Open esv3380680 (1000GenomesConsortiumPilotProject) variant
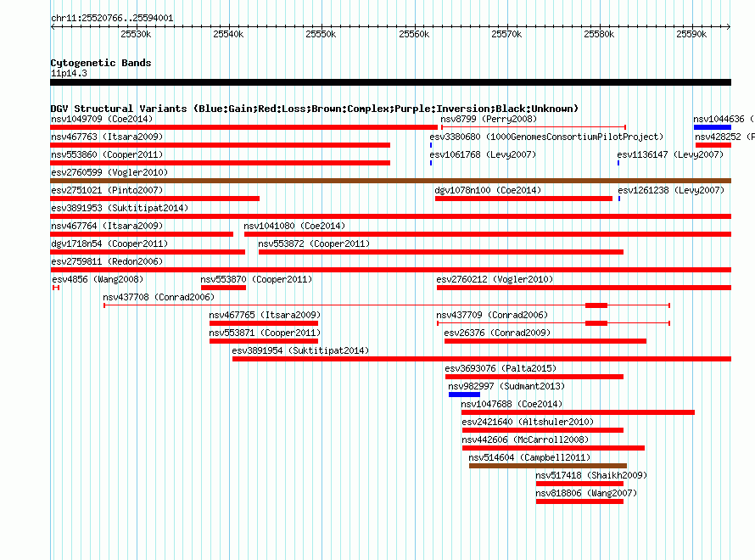This screenshot has height=560, width=755. [x=431, y=145]
